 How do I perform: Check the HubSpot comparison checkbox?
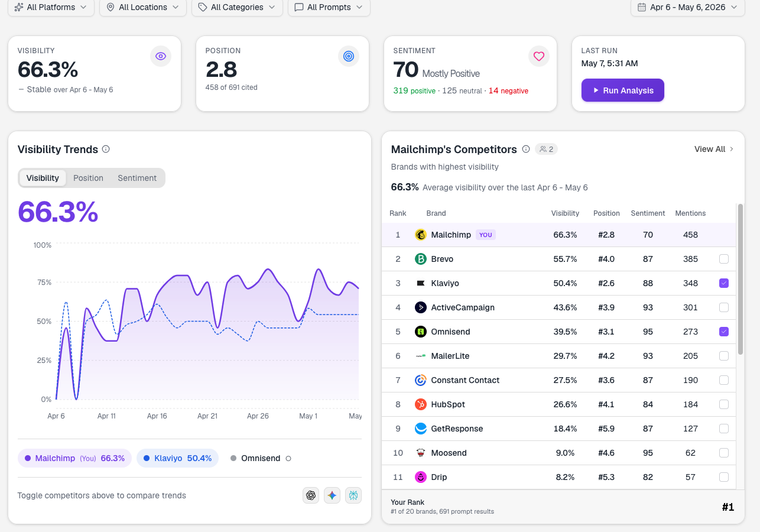pos(724,404)
